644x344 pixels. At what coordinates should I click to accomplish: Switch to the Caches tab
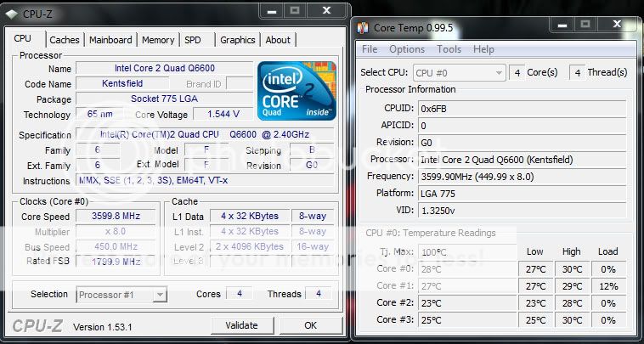65,40
